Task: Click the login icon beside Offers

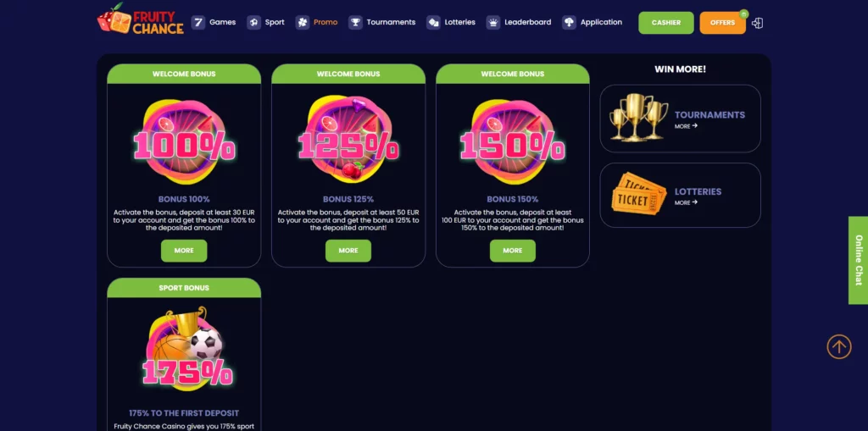Action: [758, 23]
